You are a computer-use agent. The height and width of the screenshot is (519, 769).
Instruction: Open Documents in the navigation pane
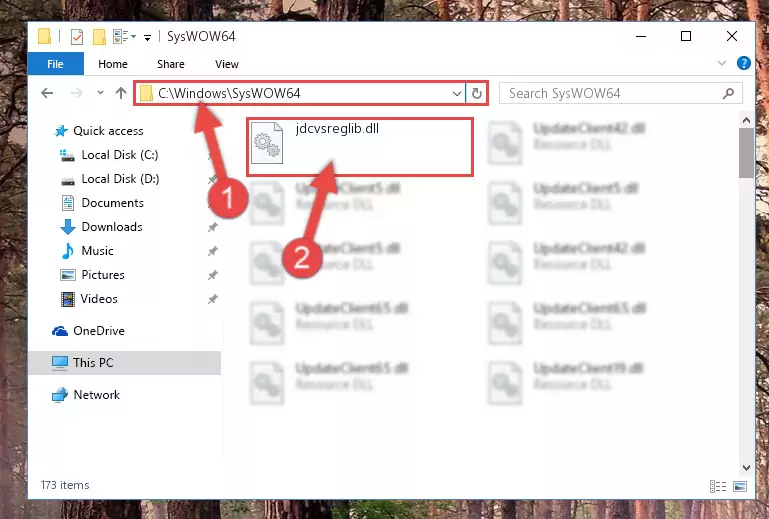(x=112, y=203)
